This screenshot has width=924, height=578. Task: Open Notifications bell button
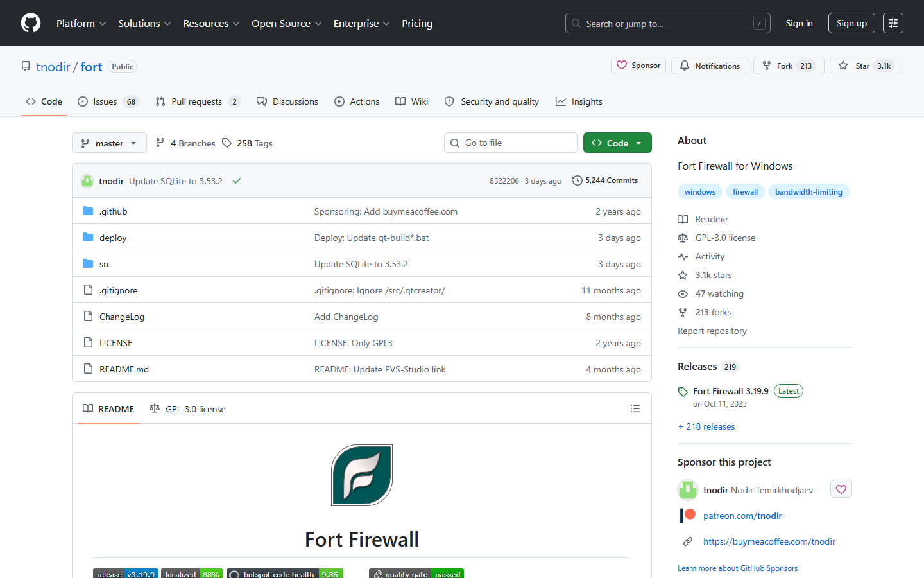pyautogui.click(x=710, y=66)
